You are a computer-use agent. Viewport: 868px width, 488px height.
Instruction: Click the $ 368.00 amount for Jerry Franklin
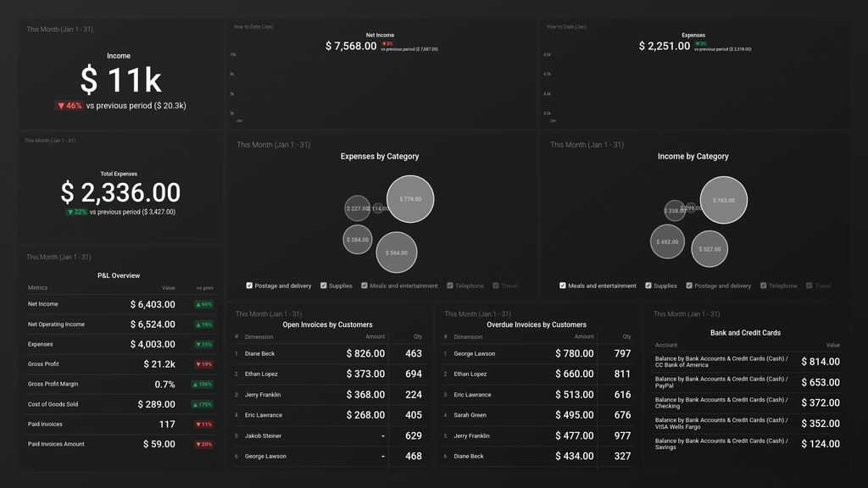click(x=365, y=395)
